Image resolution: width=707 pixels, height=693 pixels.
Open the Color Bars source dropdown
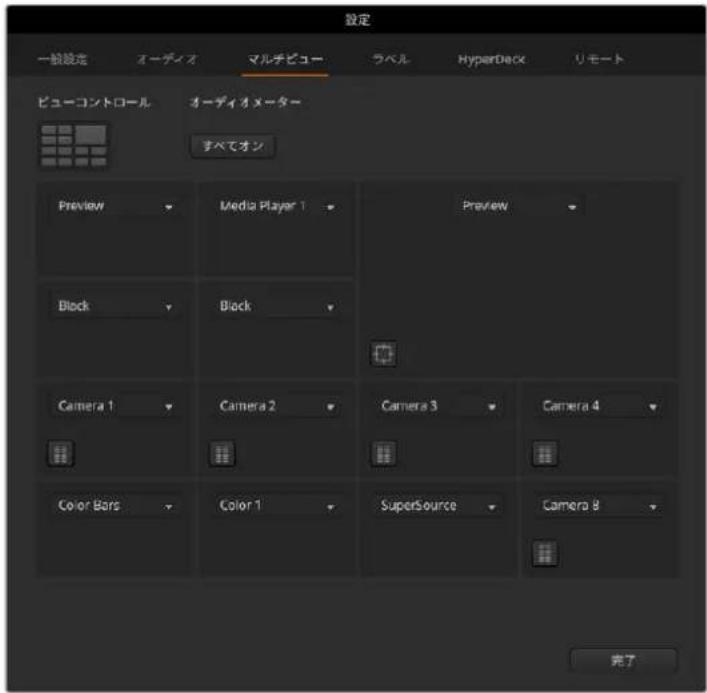pos(115,506)
